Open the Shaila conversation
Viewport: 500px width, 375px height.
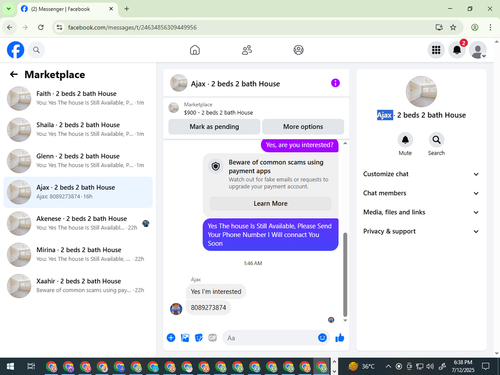coord(78,129)
